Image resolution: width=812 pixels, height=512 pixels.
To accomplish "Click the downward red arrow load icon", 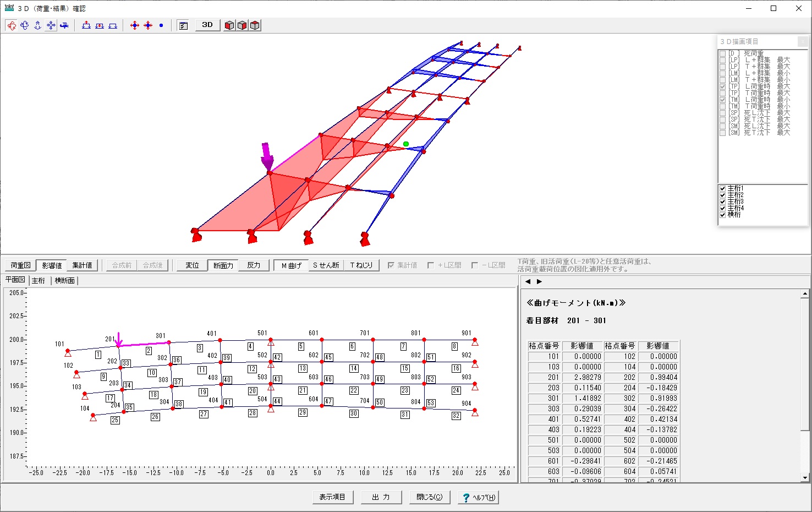I will pos(100,25).
